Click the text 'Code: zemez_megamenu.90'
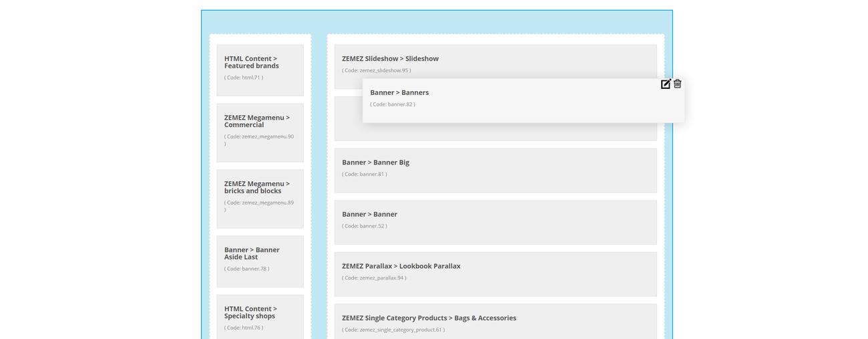The height and width of the screenshot is (339, 868). tap(260, 136)
